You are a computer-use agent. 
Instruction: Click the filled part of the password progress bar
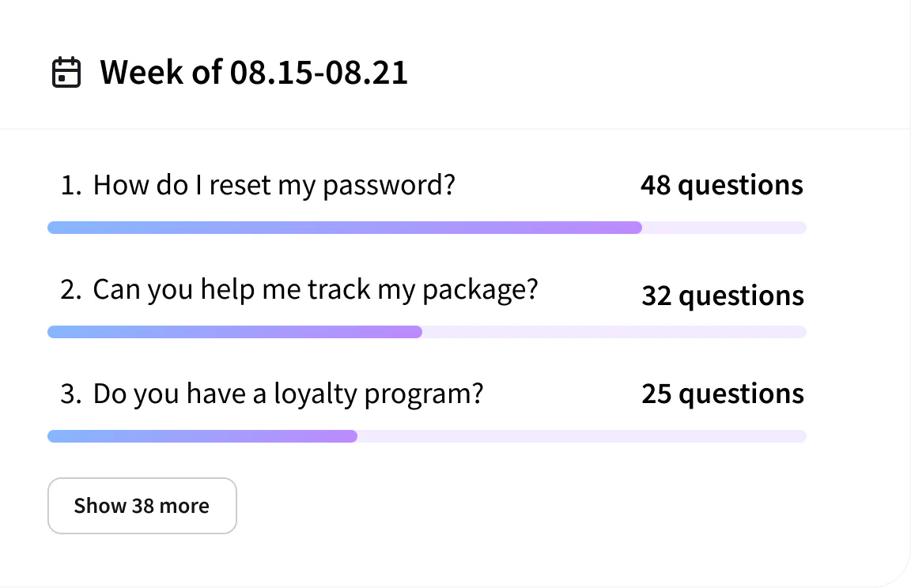point(344,228)
